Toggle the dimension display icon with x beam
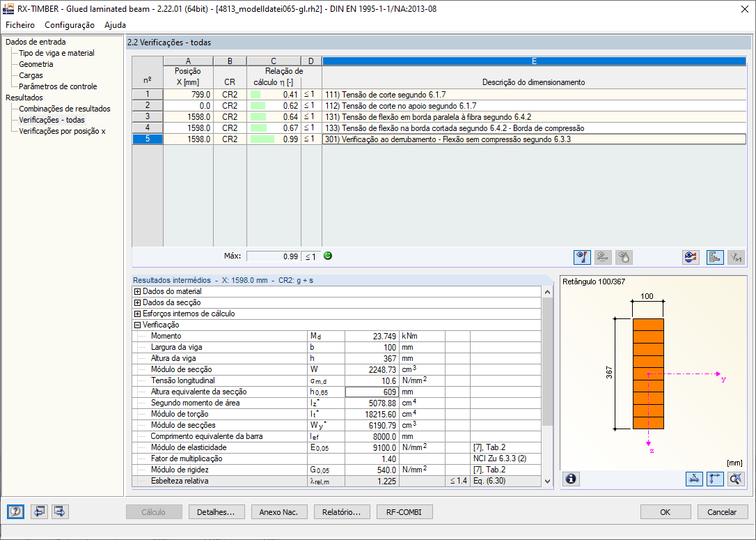756x540 pixels. tap(694, 479)
